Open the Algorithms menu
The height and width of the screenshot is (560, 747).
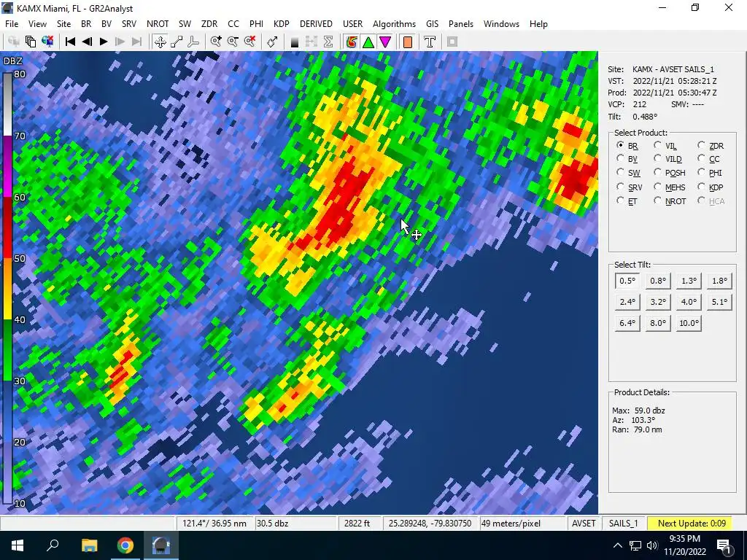pyautogui.click(x=394, y=24)
